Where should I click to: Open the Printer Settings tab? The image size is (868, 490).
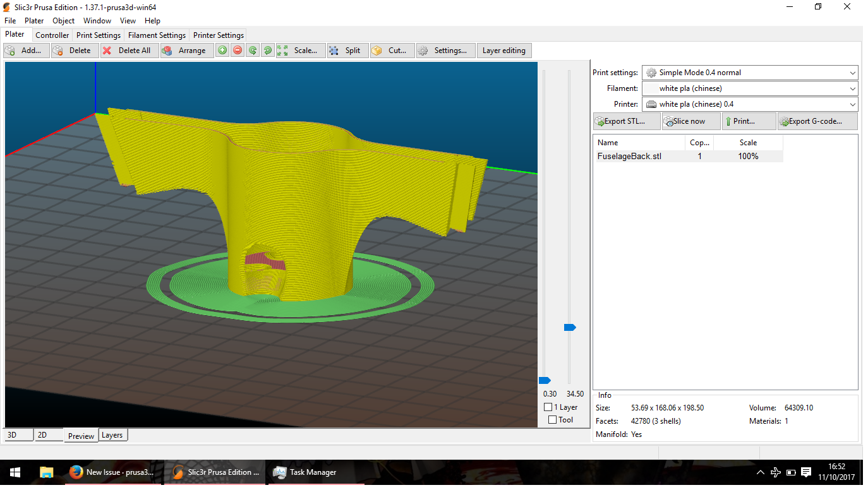pos(219,35)
